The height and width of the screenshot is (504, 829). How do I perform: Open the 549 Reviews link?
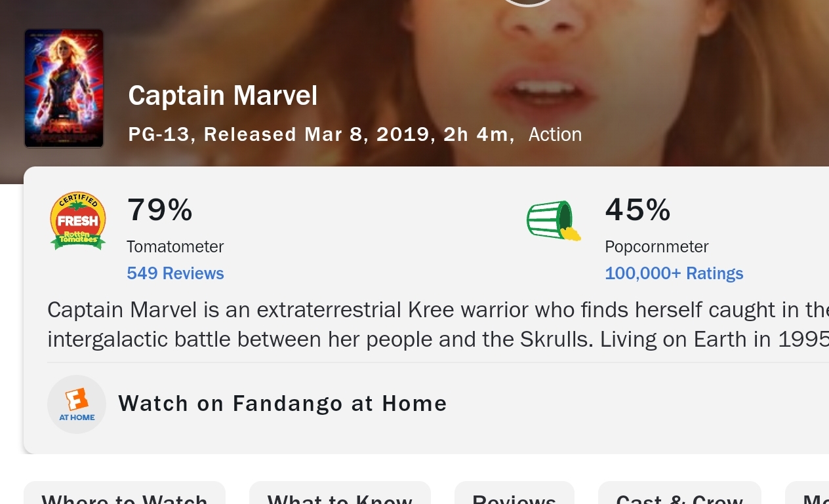175,273
